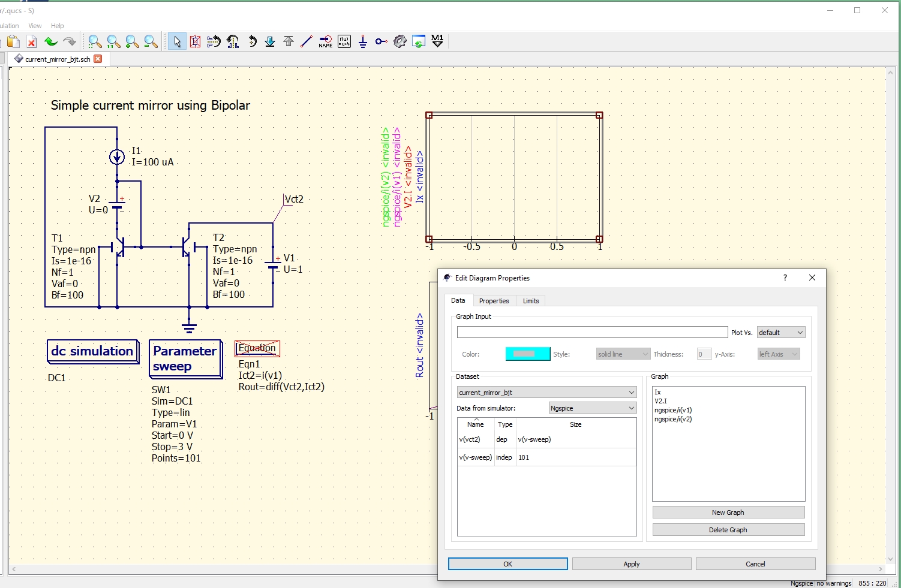
Task: Click the Zoom In magnifier icon
Action: tap(132, 41)
